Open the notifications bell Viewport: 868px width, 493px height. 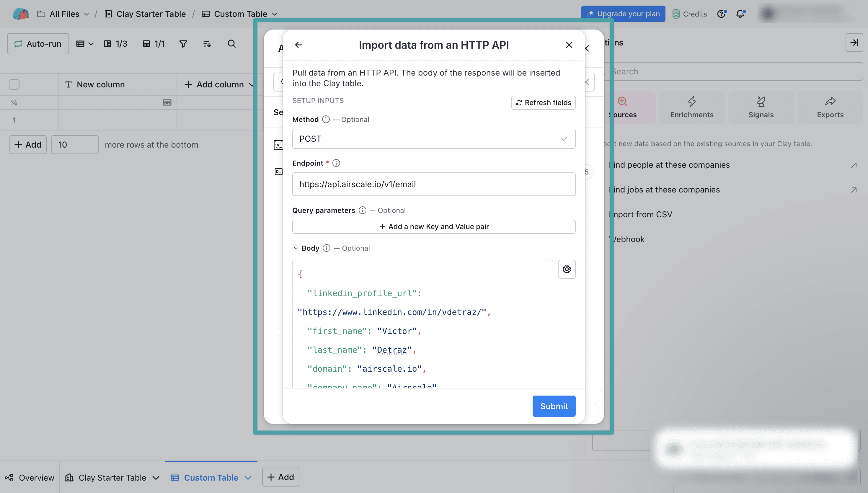point(740,14)
